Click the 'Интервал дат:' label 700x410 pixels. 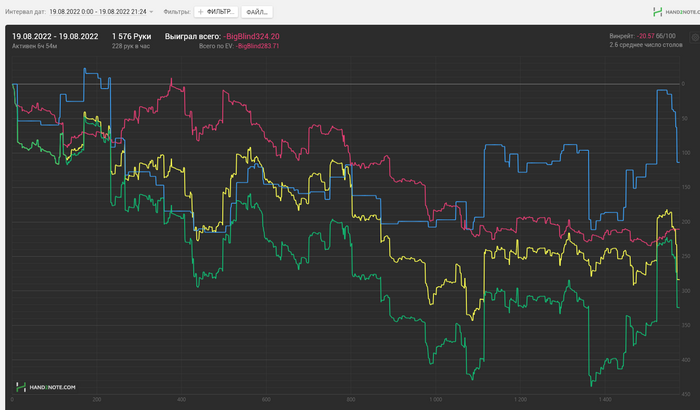(25, 12)
